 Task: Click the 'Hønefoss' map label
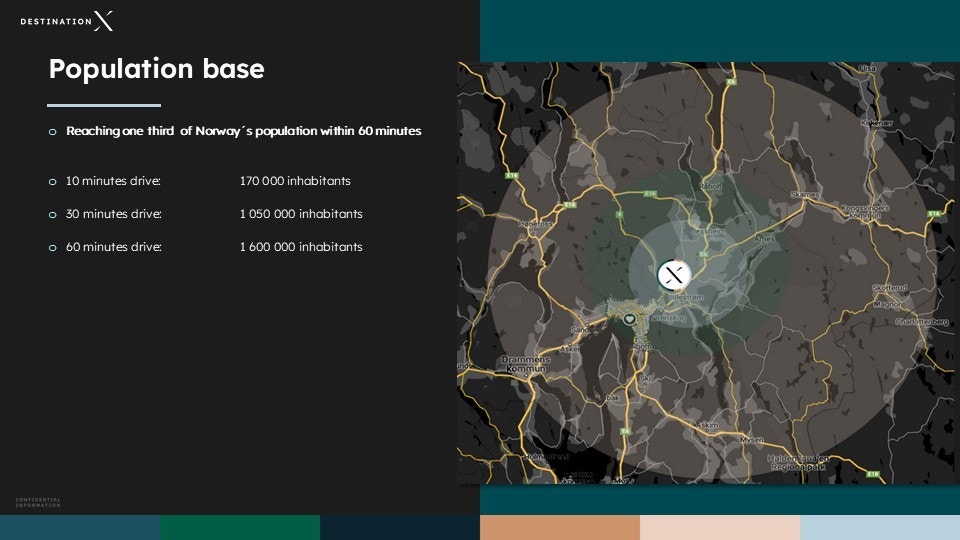tap(535, 224)
